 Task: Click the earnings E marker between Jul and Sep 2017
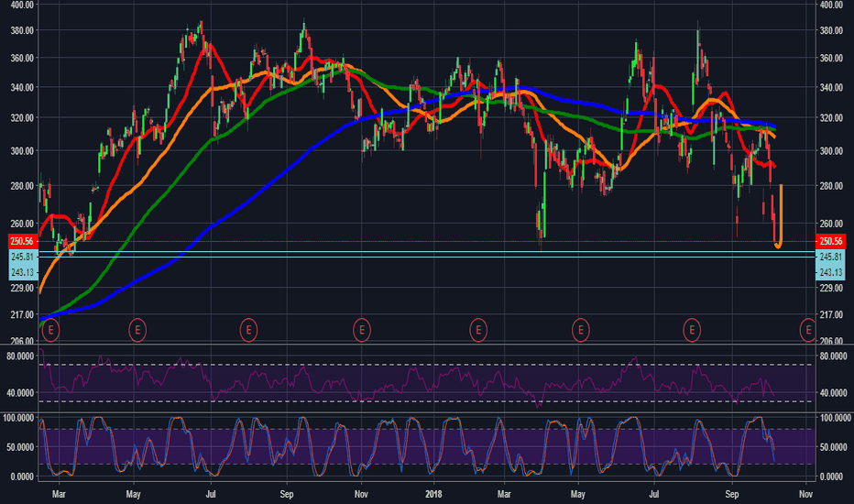pyautogui.click(x=248, y=330)
